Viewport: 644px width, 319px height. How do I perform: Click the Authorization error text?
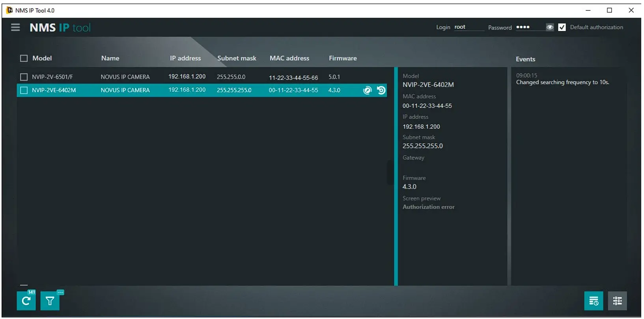tap(429, 207)
